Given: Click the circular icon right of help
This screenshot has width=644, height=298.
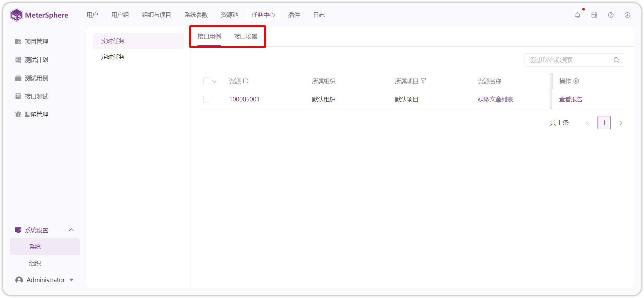Looking at the screenshot, I should [x=627, y=15].
